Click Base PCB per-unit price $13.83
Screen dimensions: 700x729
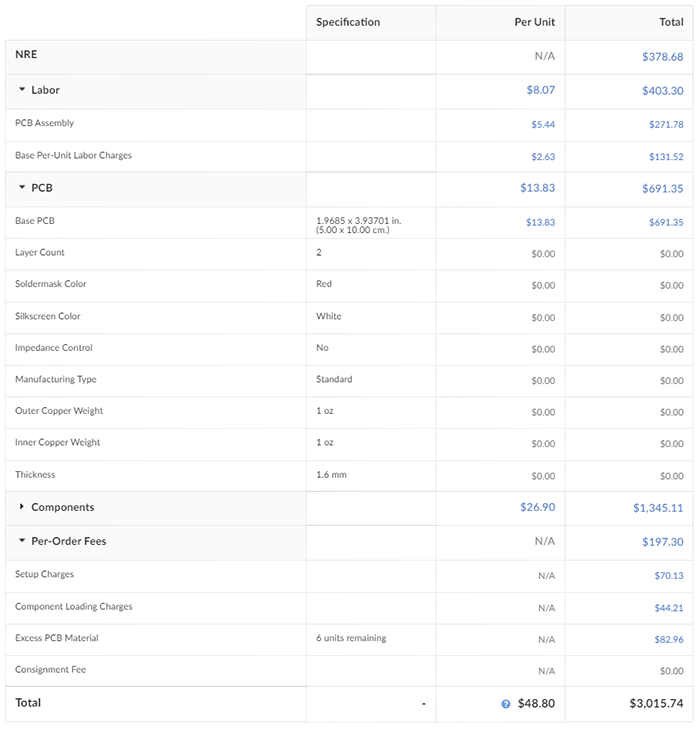tap(540, 222)
